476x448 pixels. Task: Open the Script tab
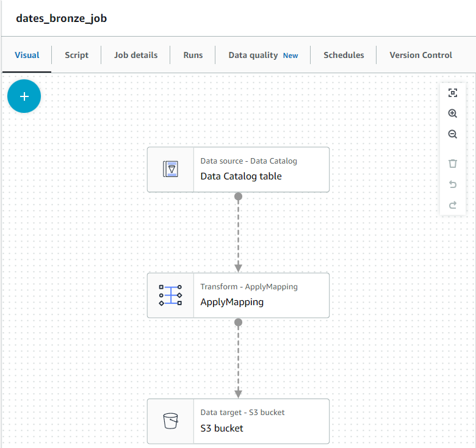coord(76,55)
